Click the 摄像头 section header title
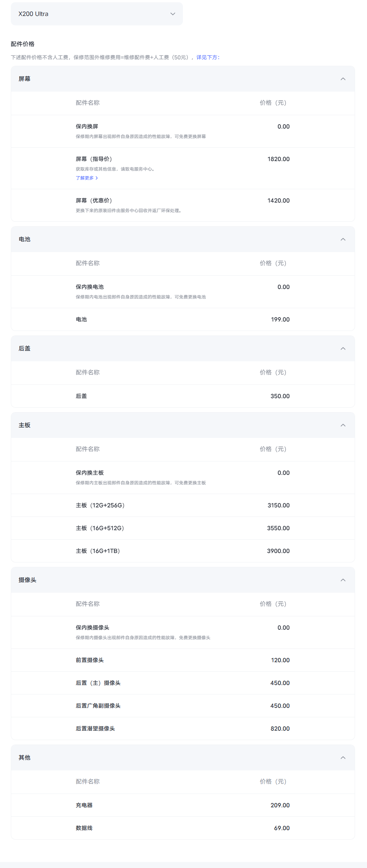The height and width of the screenshot is (868, 367). pyautogui.click(x=28, y=580)
